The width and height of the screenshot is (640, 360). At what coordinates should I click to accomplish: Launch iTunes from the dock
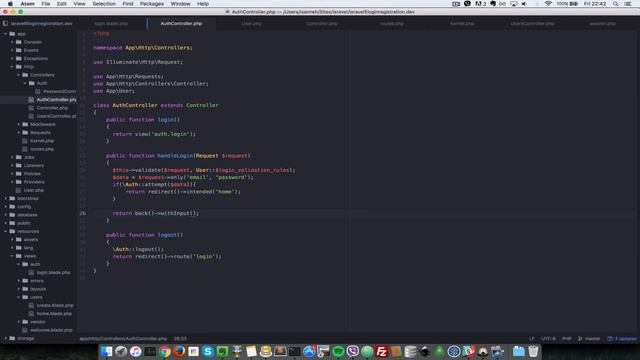point(136,351)
